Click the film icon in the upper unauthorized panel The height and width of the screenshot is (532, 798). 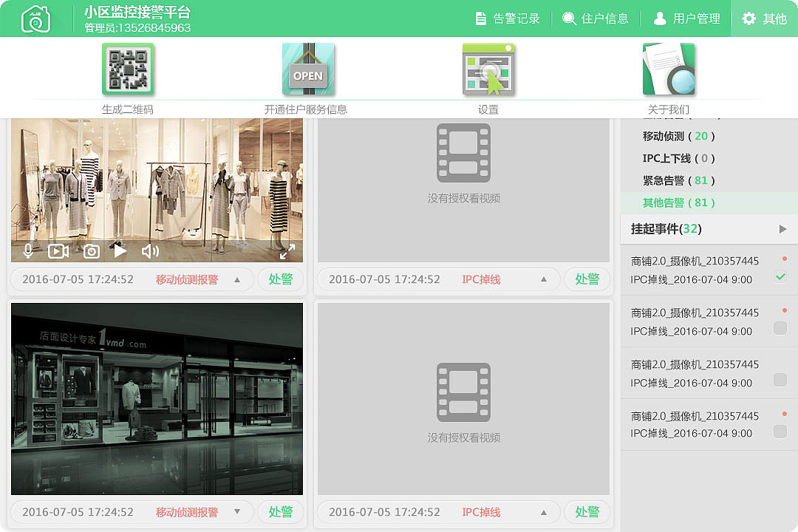coord(463,153)
